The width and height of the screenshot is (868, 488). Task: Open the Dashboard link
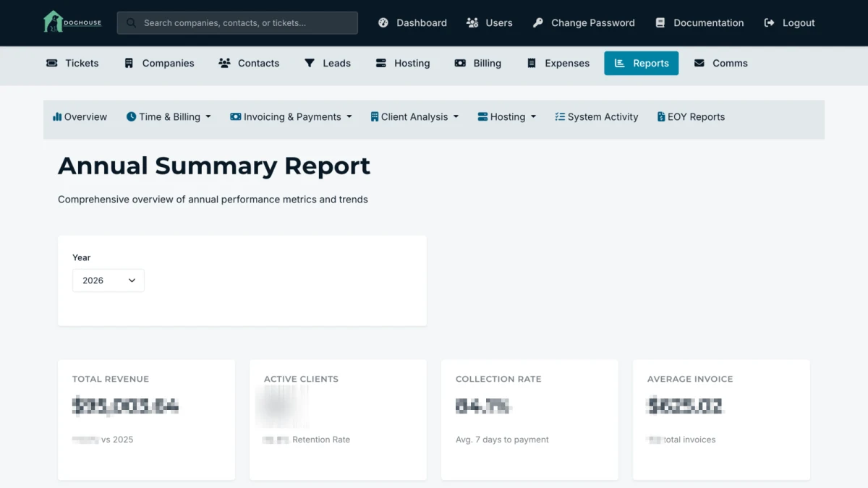(412, 23)
